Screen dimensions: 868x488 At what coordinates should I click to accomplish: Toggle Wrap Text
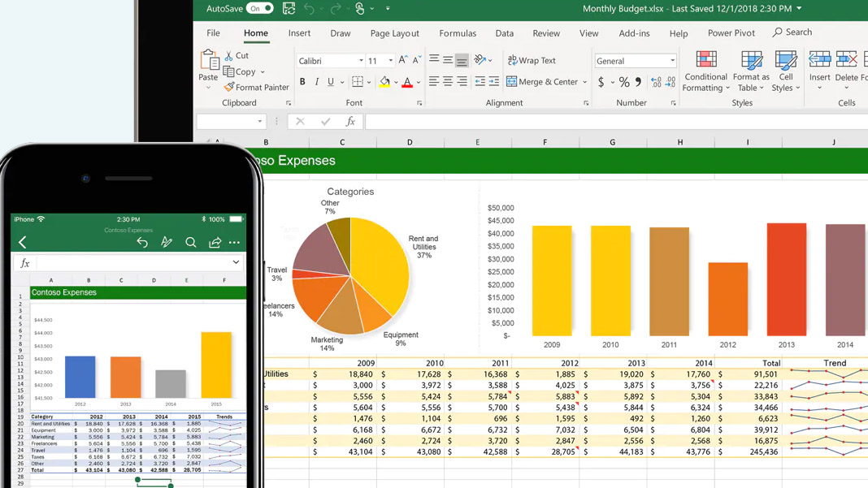point(532,60)
